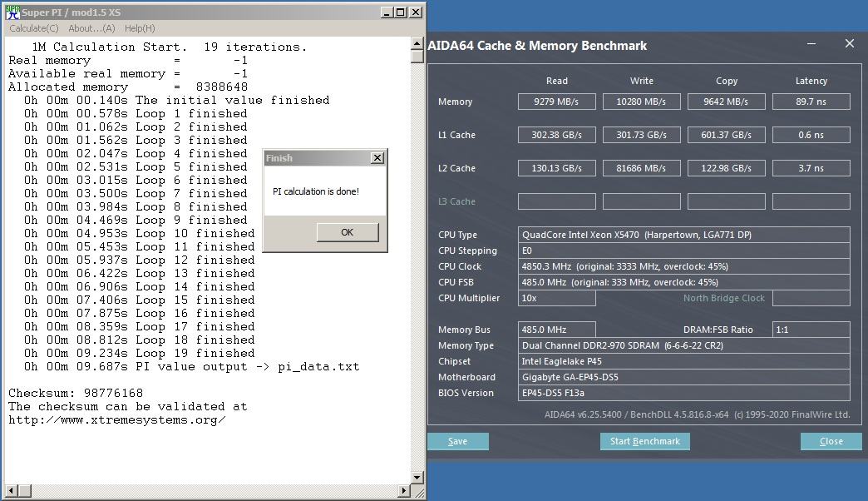Image resolution: width=868 pixels, height=501 pixels.
Task: Click the Save button in AIDA64
Action: pyautogui.click(x=458, y=441)
